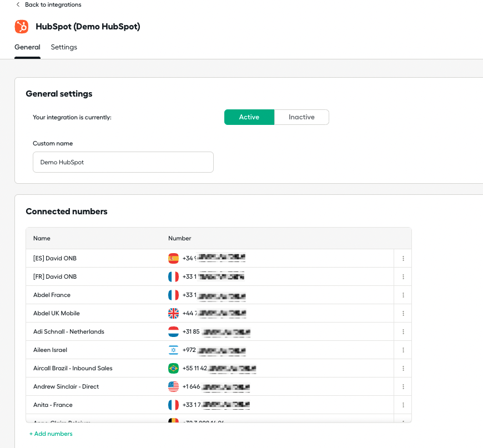Open options menu for Anita - France
The width and height of the screenshot is (483, 448).
point(403,405)
